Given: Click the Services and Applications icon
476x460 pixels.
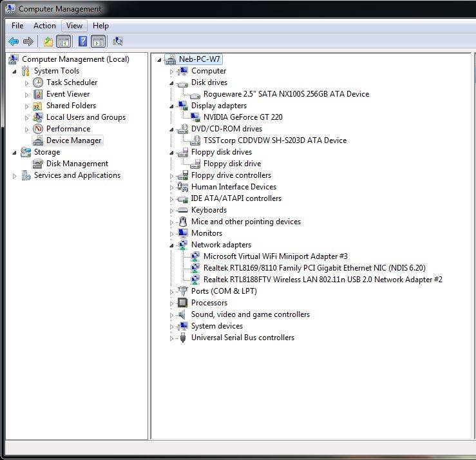Looking at the screenshot, I should click(x=26, y=175).
